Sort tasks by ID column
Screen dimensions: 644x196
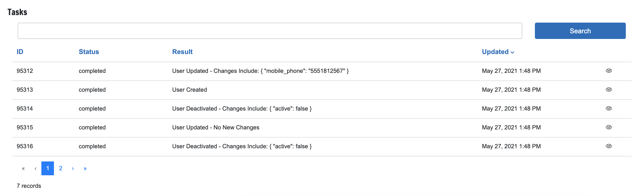point(20,52)
